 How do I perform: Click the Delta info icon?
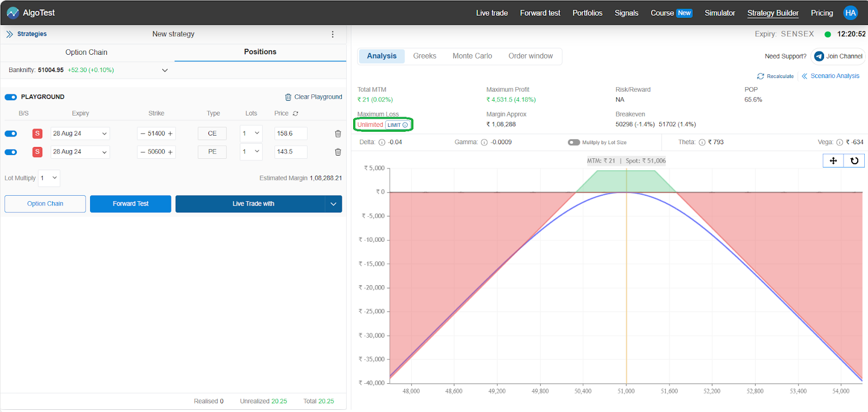coord(382,143)
